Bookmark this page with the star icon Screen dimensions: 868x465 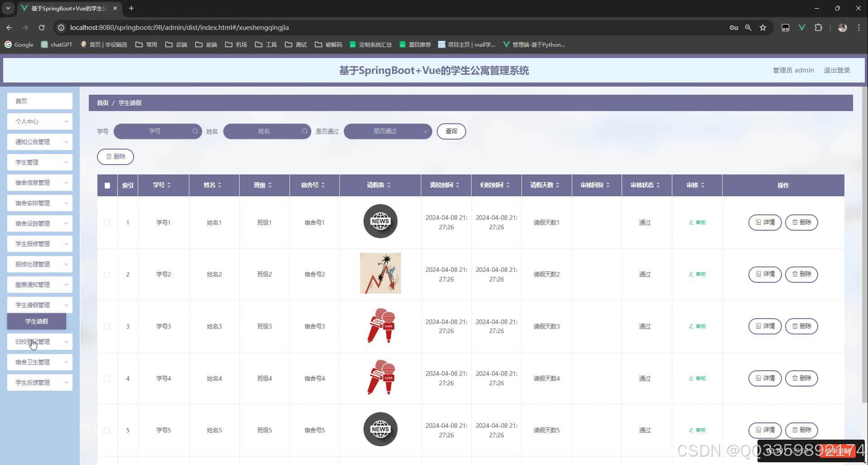pos(763,28)
